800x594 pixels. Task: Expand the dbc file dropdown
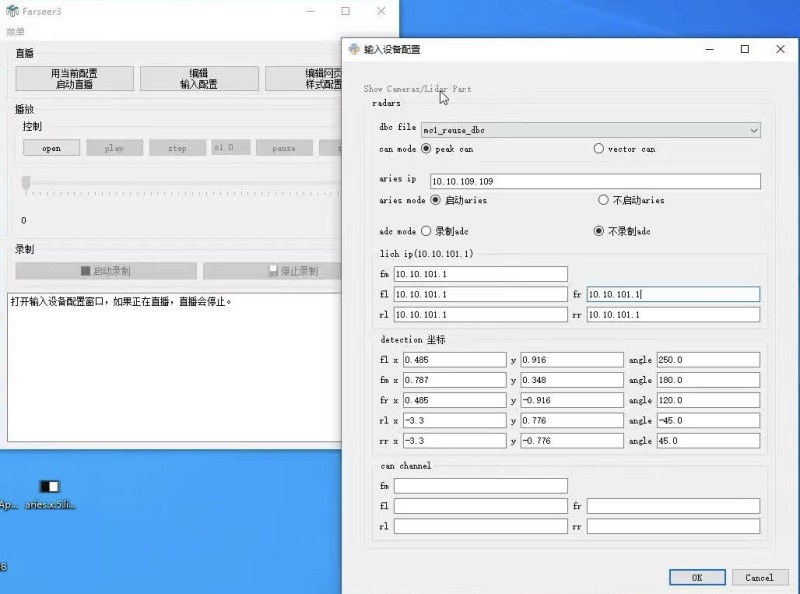[x=753, y=130]
